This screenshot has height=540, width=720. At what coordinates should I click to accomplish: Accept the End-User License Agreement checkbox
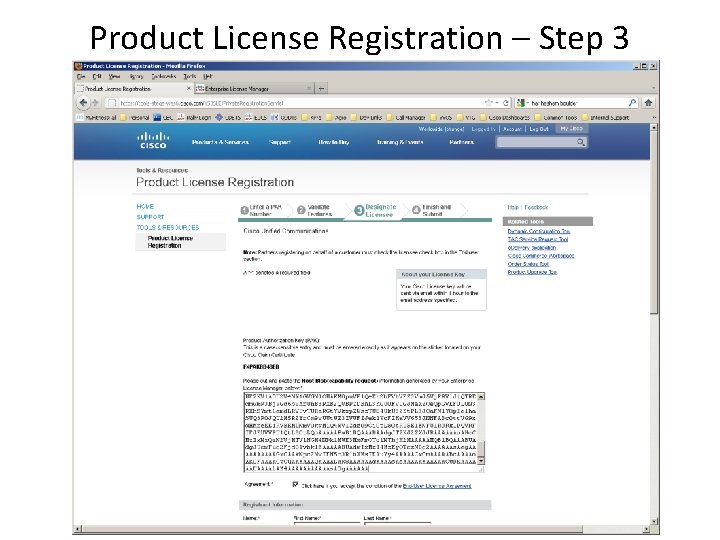click(x=295, y=484)
